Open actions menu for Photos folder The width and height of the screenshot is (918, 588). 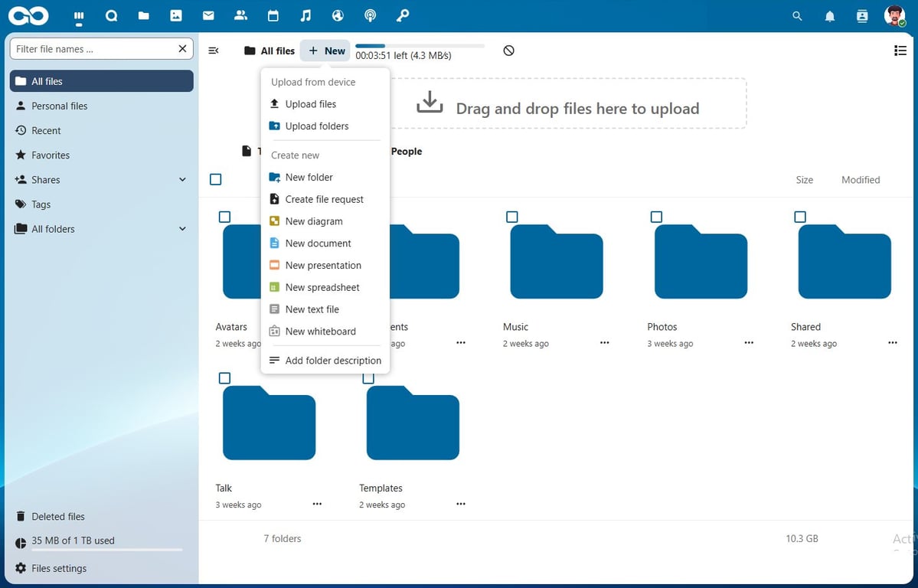pos(749,342)
